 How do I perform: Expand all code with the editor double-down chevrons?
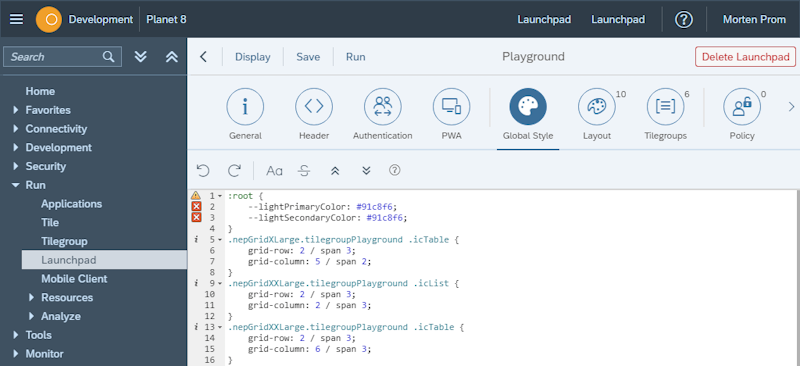366,170
